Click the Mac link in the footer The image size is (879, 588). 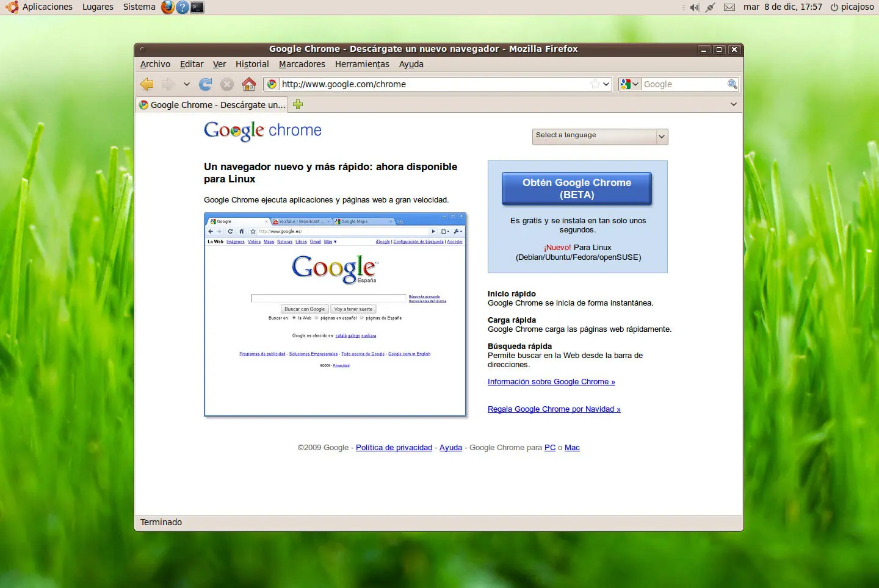[572, 448]
